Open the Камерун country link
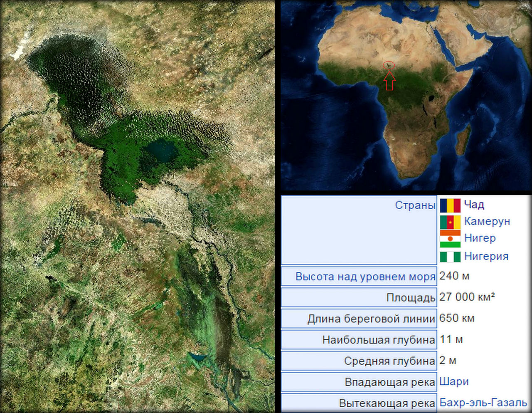This screenshot has height=413, width=532. pos(487,221)
